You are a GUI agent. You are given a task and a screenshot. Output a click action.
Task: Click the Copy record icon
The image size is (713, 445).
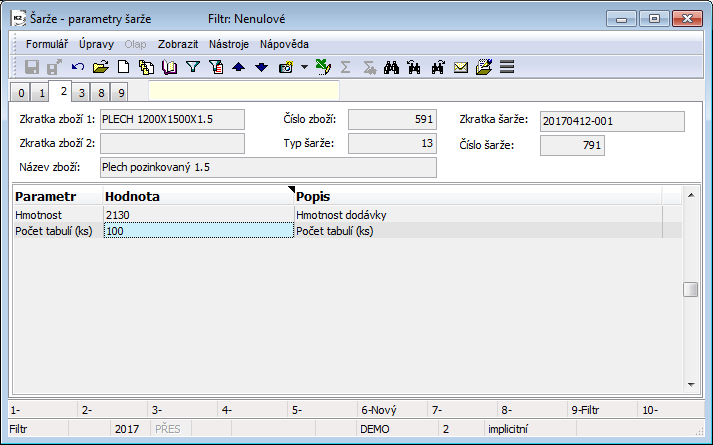pos(146,67)
